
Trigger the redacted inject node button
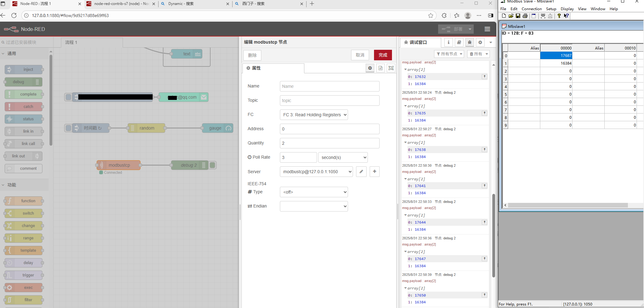pyautogui.click(x=68, y=97)
